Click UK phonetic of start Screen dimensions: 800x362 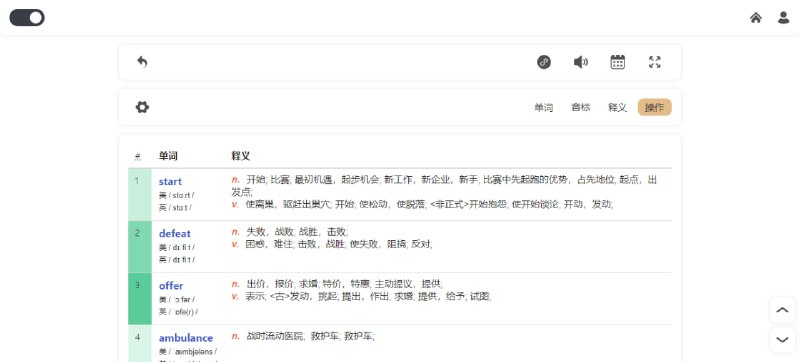pyautogui.click(x=175, y=208)
